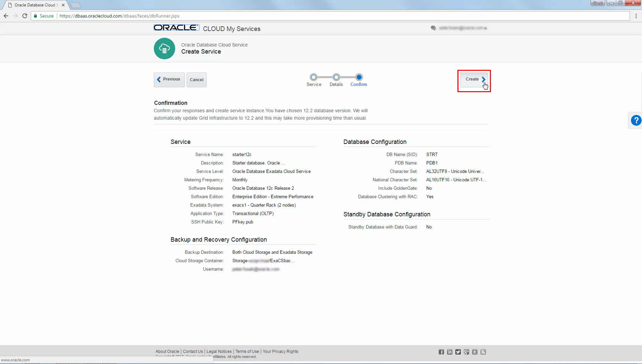Click the Monthly metering frequency value

240,180
